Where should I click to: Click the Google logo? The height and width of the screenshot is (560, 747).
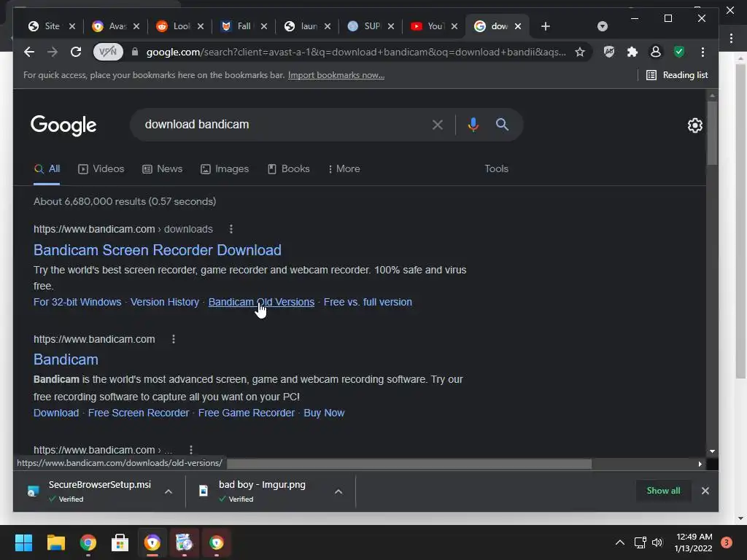tap(63, 125)
